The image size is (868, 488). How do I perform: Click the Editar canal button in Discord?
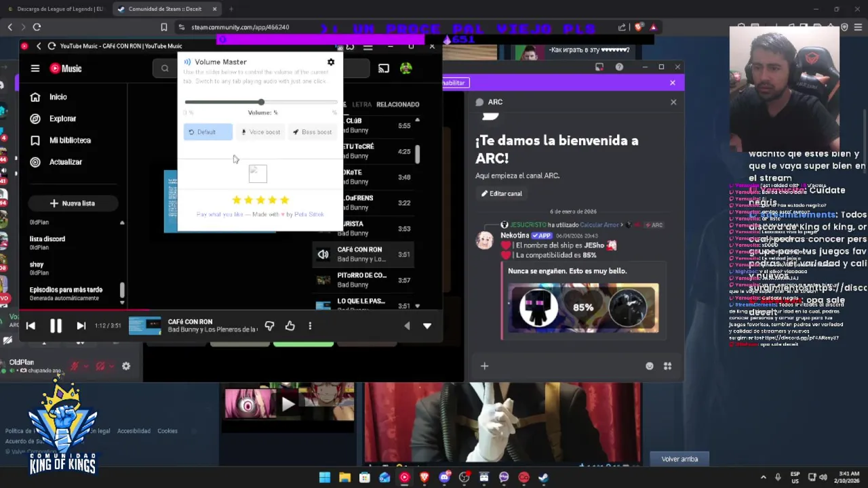coord(502,193)
